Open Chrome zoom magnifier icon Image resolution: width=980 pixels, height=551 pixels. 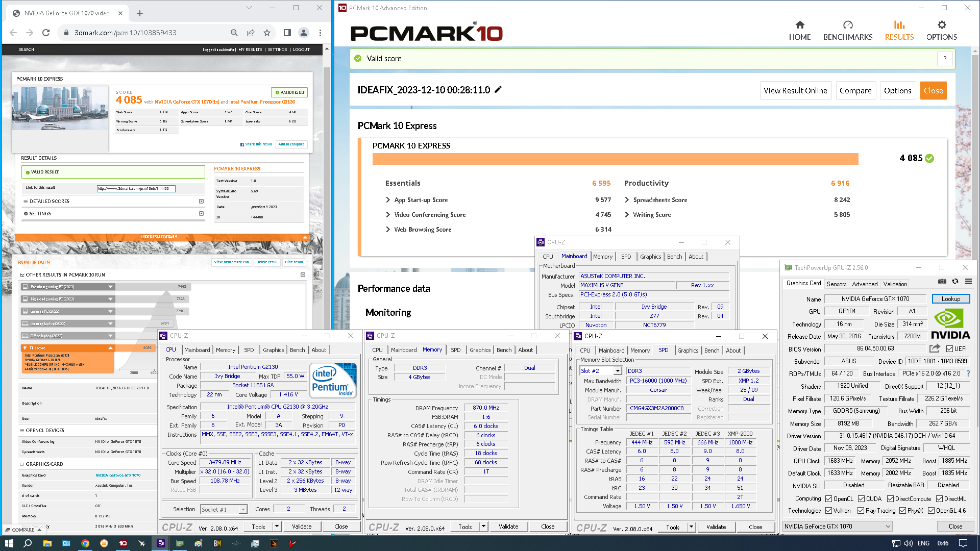234,33
